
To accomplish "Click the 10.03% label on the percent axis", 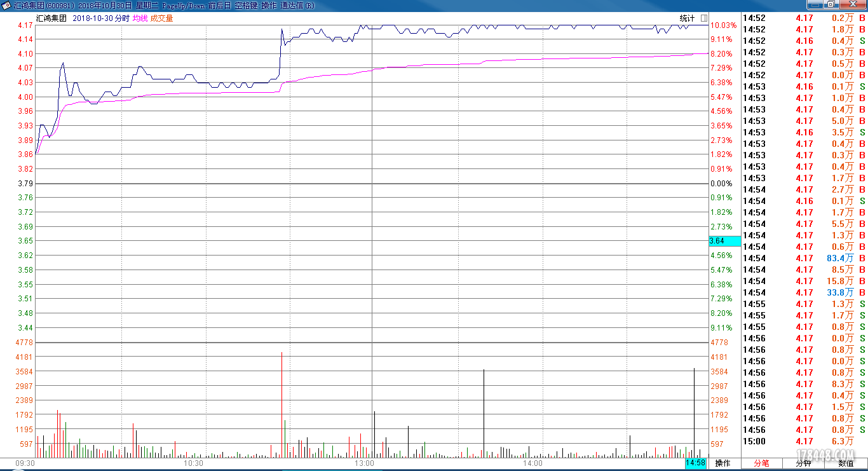I will coord(724,25).
